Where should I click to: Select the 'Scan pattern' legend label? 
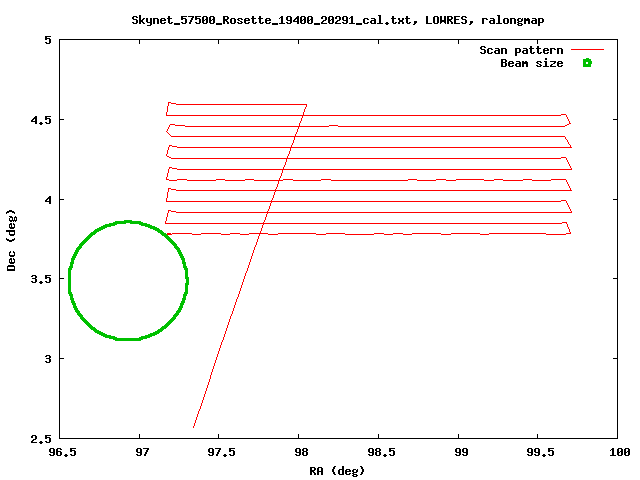(521, 50)
